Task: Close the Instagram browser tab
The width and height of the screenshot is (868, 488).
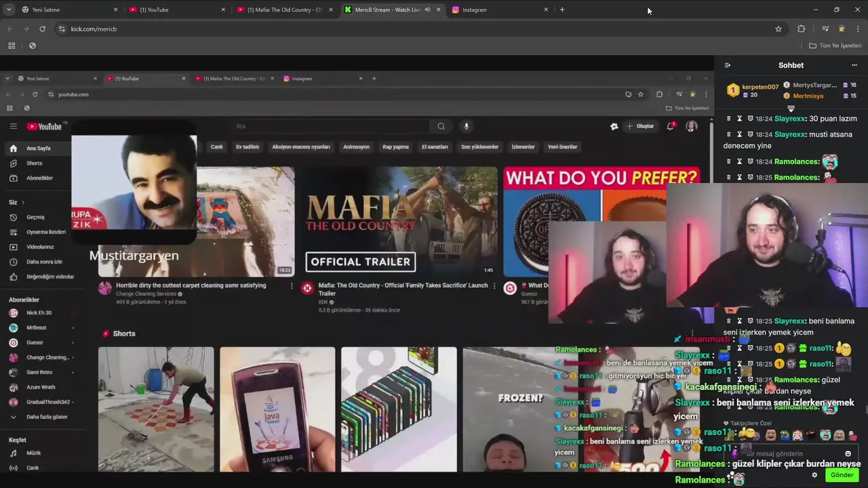Action: pyautogui.click(x=546, y=9)
